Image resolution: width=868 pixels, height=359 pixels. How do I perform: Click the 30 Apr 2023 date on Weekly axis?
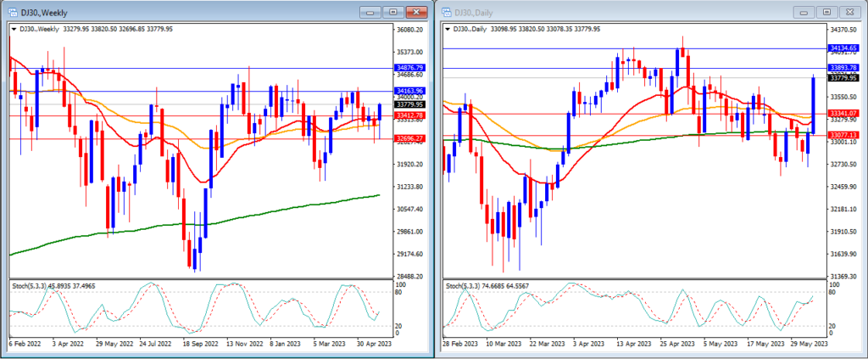pyautogui.click(x=374, y=344)
